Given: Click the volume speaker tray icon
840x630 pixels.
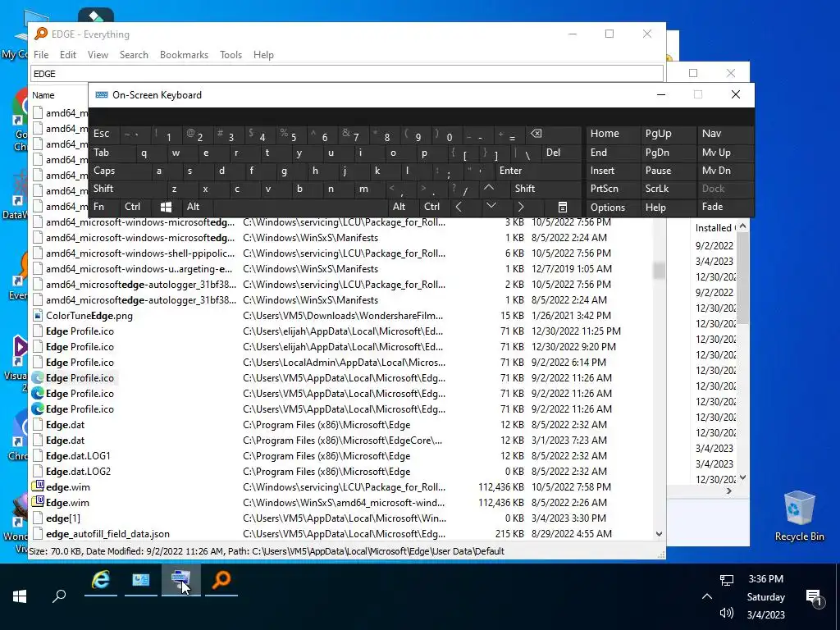Looking at the screenshot, I should tap(727, 613).
